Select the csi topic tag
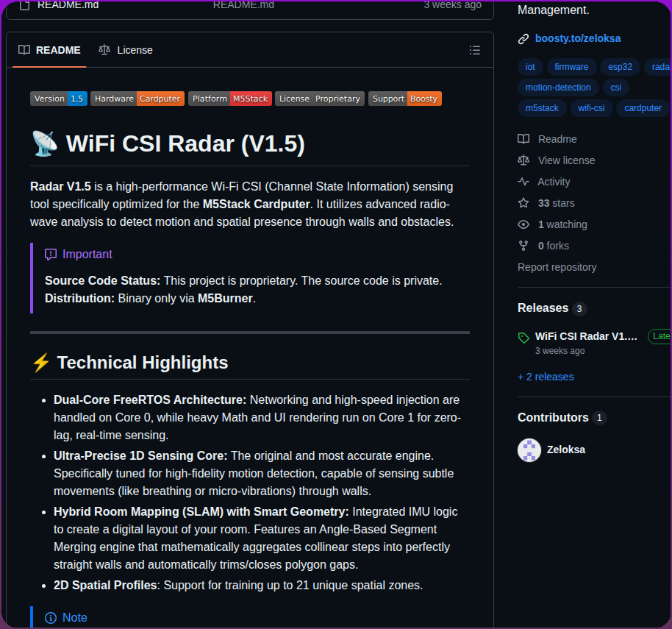Viewport: 672px width, 629px height. tap(616, 88)
